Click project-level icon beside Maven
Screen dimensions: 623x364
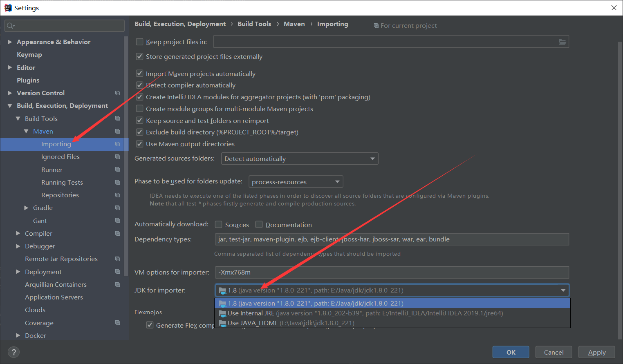tap(117, 131)
